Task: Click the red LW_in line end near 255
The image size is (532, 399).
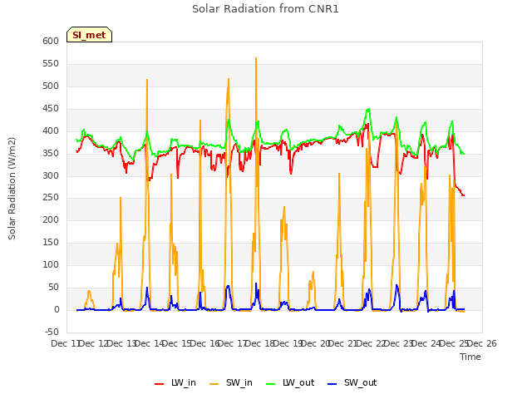Action: [x=463, y=195]
